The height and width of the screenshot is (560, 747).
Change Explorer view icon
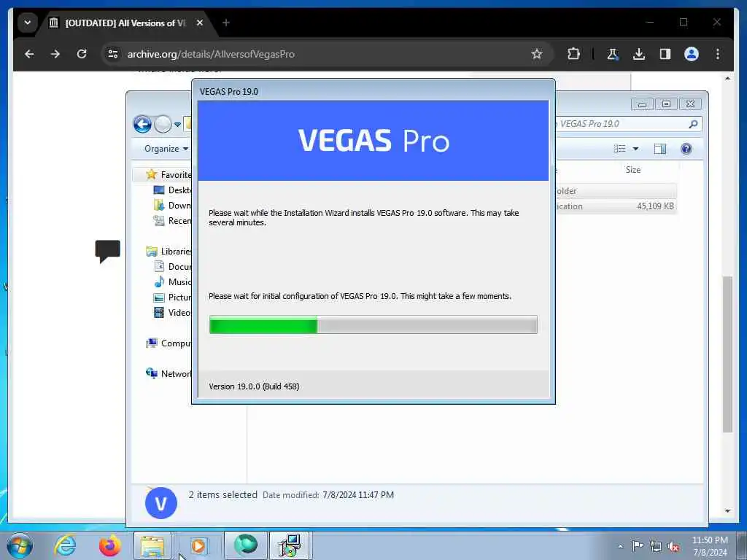click(x=620, y=149)
